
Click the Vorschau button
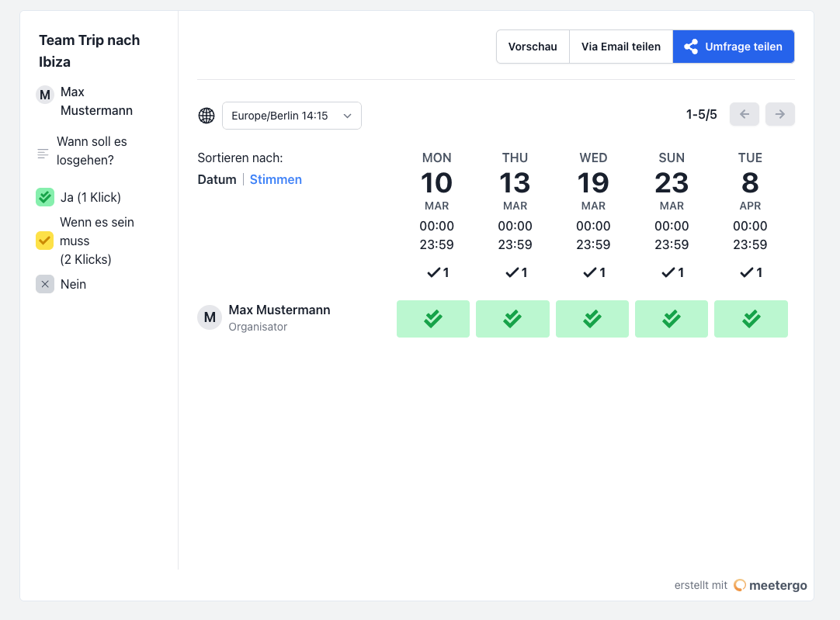[x=533, y=47]
